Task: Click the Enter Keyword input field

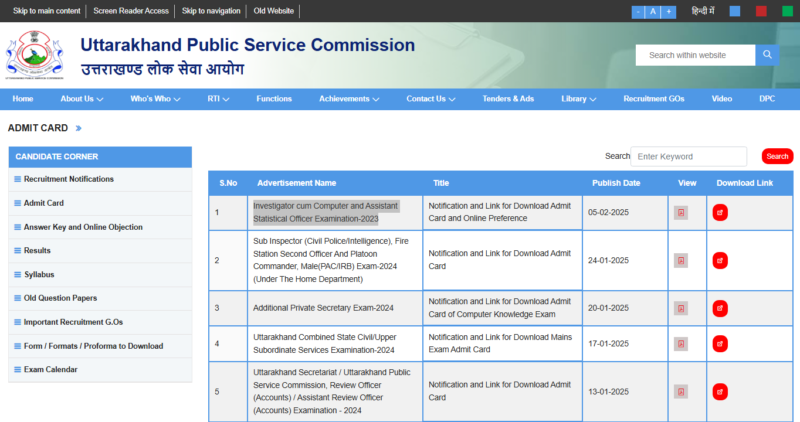Action: pyautogui.click(x=688, y=156)
